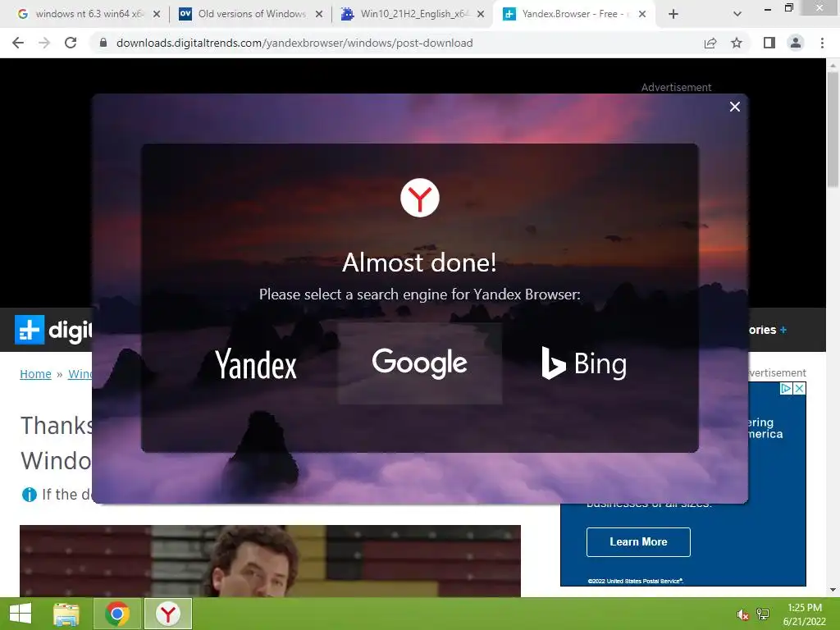
Task: Click the Yandex Y logo in dialog
Action: tap(419, 198)
